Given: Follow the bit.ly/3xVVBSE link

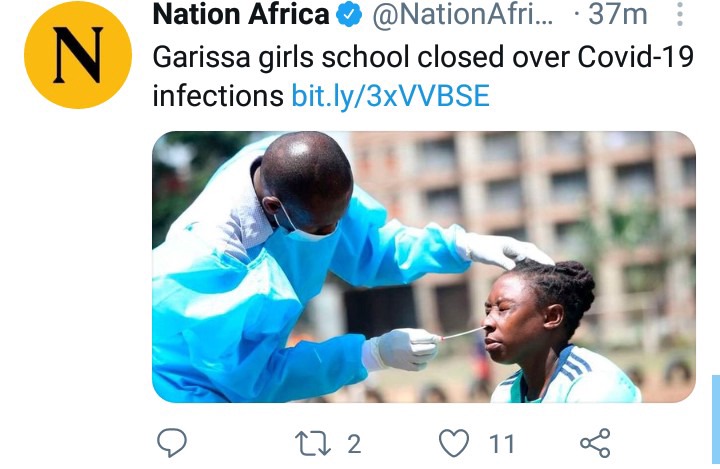Looking at the screenshot, I should pyautogui.click(x=391, y=96).
